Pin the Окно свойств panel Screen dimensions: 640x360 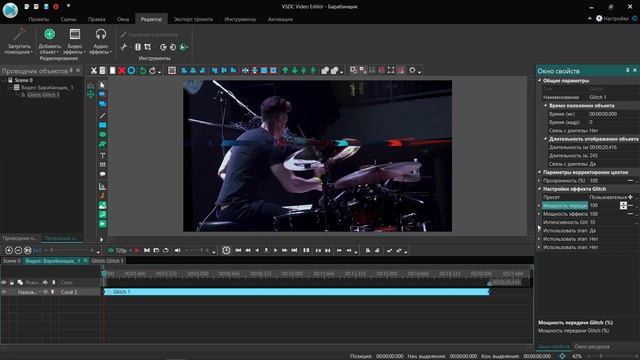(627, 71)
